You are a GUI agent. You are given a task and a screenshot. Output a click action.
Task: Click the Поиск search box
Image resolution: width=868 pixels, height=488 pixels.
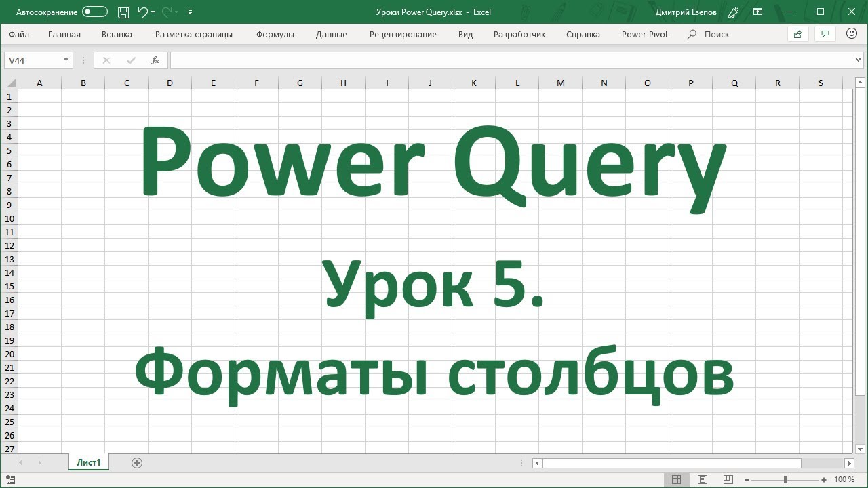(709, 34)
